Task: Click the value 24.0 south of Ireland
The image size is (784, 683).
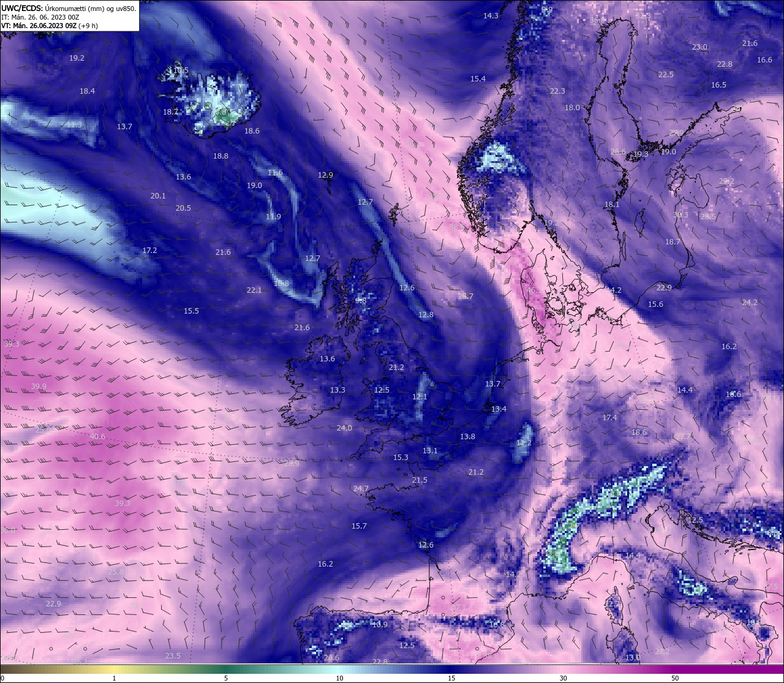Action: [344, 428]
